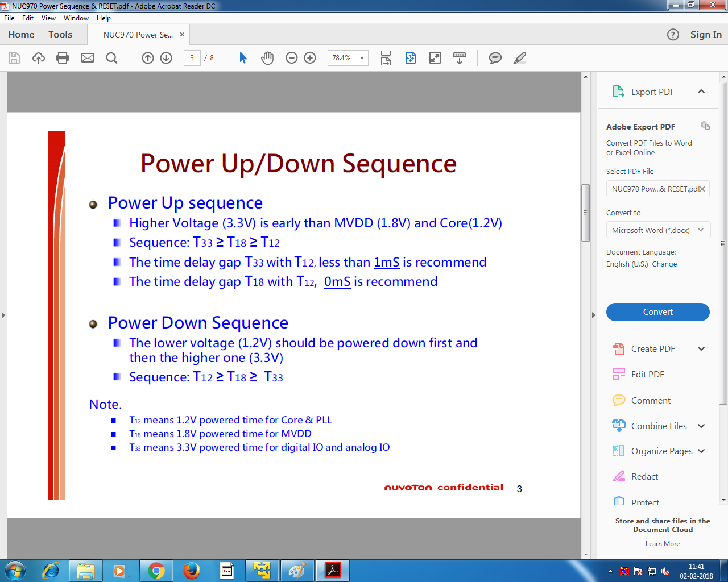This screenshot has width=728, height=582.
Task: Go to previous page arrow
Action: point(148,58)
